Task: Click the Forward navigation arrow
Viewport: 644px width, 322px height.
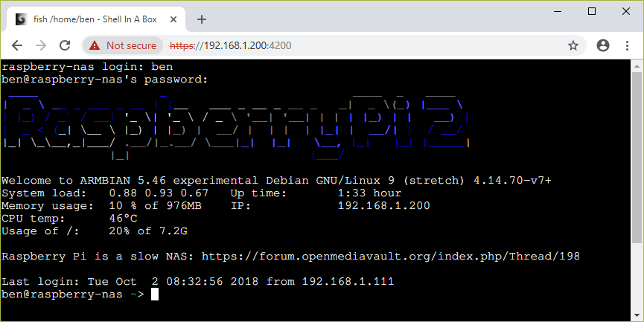Action: pos(41,45)
